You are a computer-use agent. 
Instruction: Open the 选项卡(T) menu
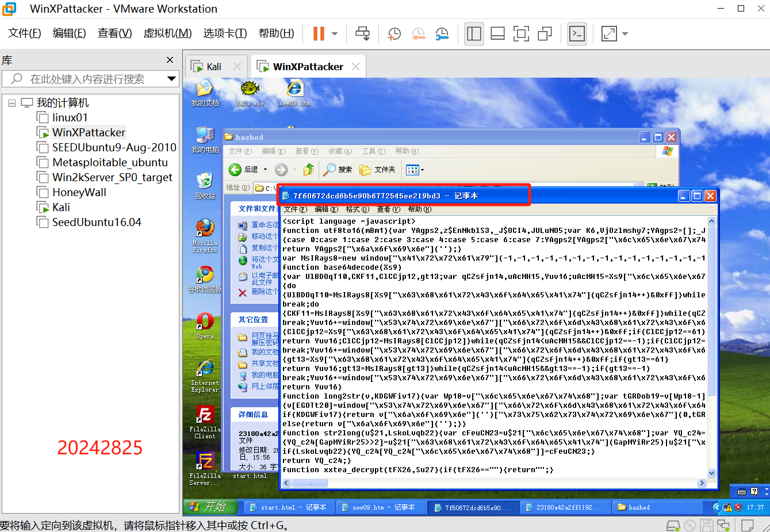[x=225, y=33]
